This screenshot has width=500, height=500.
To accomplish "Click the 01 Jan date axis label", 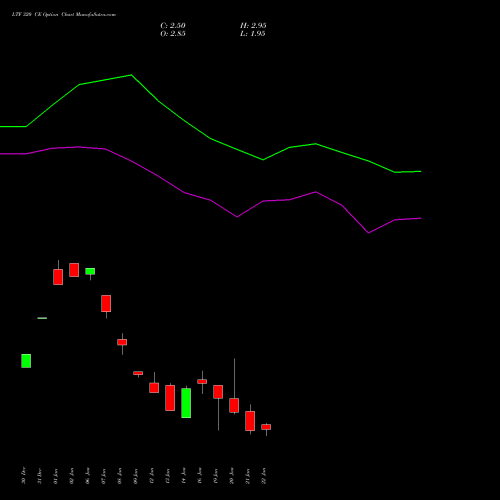I will 55,476.
